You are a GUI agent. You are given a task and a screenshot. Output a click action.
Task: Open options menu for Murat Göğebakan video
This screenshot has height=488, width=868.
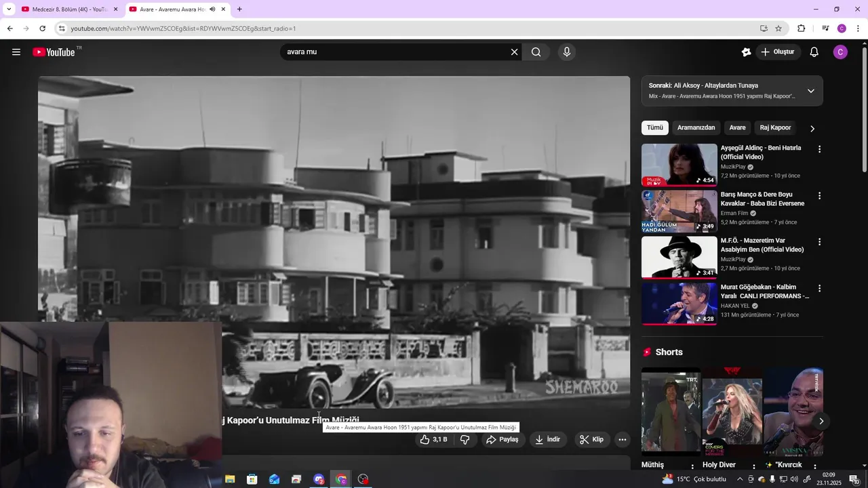(x=819, y=288)
